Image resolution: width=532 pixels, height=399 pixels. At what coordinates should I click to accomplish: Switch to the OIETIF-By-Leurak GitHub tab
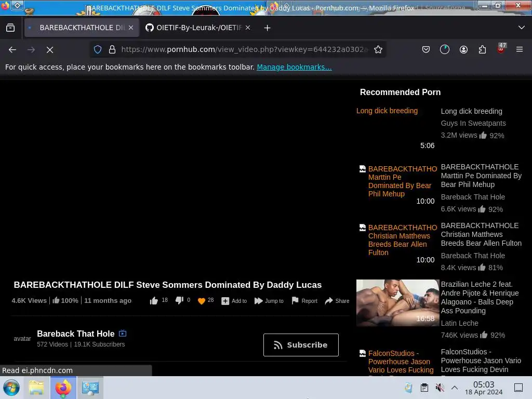tap(198, 28)
